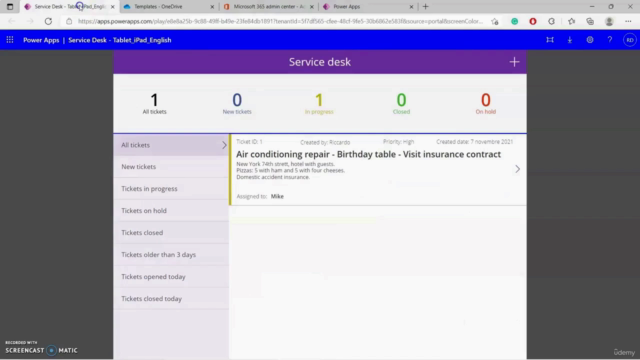Image resolution: width=640 pixels, height=360 pixels.
Task: Click the Created date 7 novembre 2021
Action: pos(474,142)
